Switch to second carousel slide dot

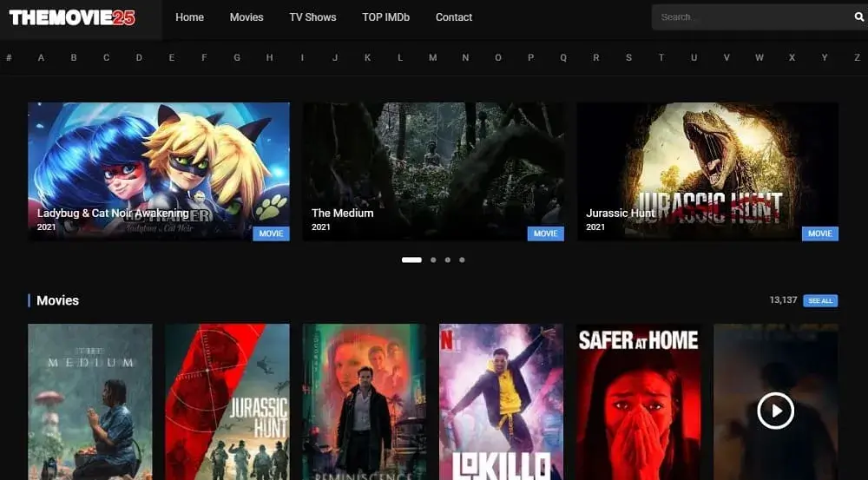(433, 260)
